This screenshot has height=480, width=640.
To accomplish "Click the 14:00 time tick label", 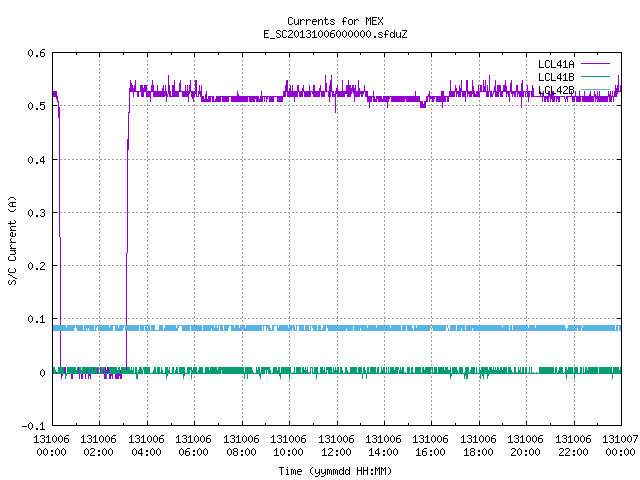I will click(383, 452).
